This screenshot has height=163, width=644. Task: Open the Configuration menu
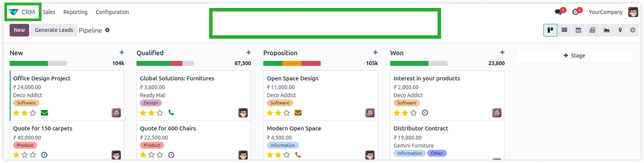click(x=112, y=12)
